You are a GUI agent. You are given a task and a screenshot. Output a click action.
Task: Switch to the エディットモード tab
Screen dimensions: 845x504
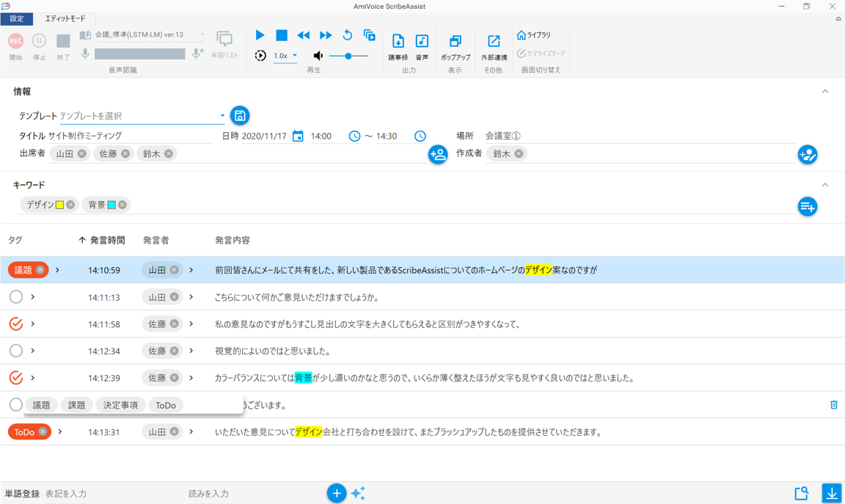[x=65, y=18]
